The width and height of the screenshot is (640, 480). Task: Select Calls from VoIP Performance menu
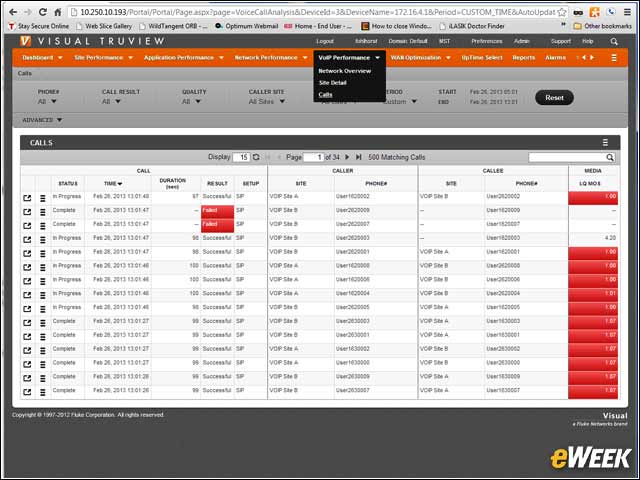[325, 95]
